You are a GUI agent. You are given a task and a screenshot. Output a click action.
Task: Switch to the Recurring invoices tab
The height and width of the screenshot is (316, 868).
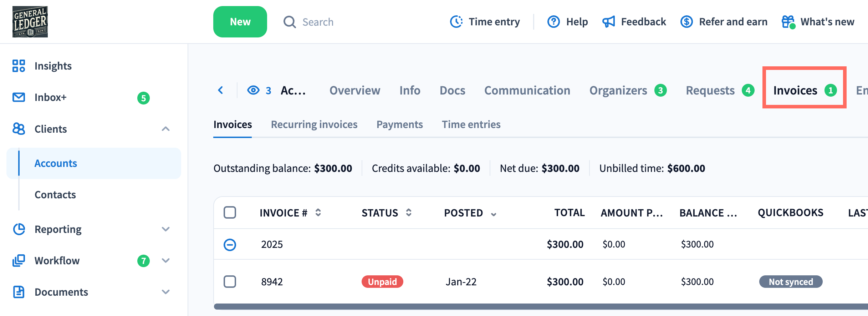coord(314,124)
